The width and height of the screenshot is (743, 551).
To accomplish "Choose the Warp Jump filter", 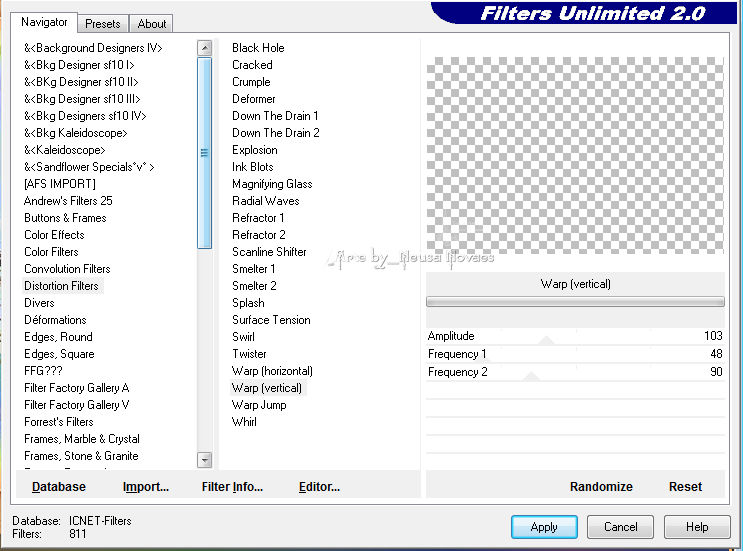I will point(259,405).
